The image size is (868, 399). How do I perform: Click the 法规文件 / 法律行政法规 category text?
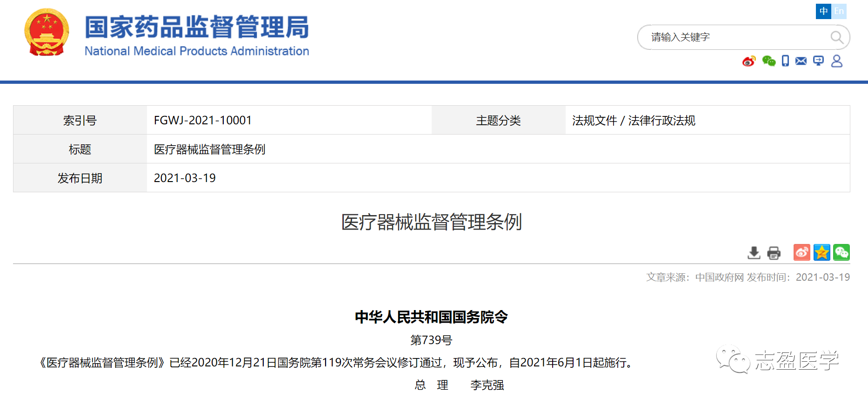(x=634, y=121)
